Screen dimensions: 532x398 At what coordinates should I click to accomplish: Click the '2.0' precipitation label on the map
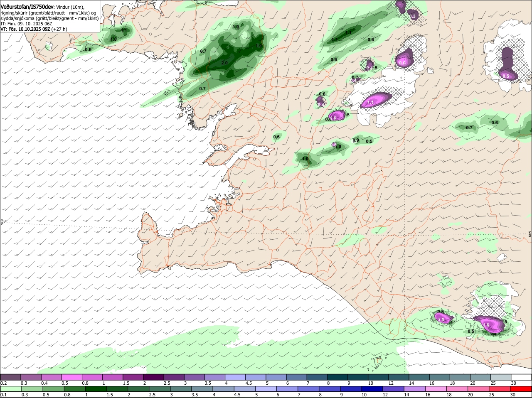click(x=224, y=63)
